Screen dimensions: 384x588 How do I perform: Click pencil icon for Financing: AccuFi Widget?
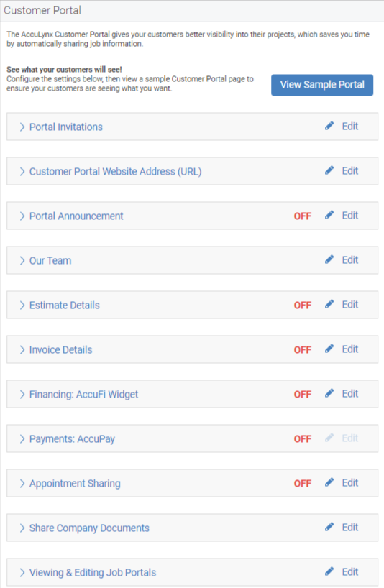pos(329,394)
